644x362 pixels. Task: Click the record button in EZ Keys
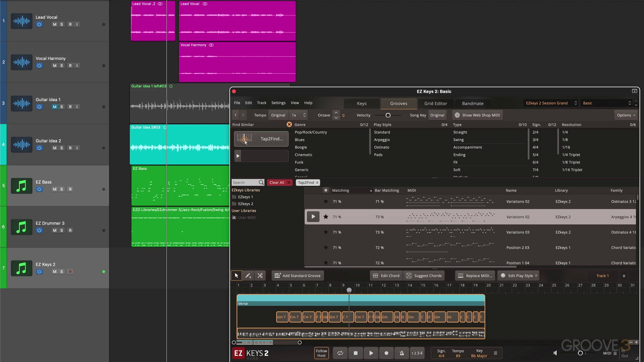[386, 353]
